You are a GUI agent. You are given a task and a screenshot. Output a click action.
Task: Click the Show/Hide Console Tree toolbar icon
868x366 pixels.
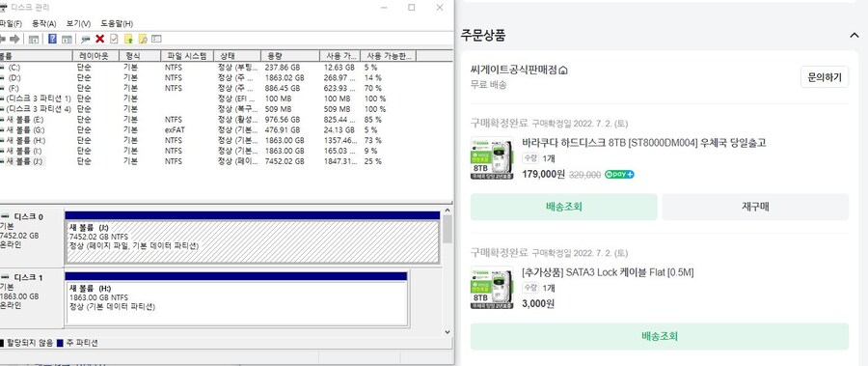coord(34,39)
